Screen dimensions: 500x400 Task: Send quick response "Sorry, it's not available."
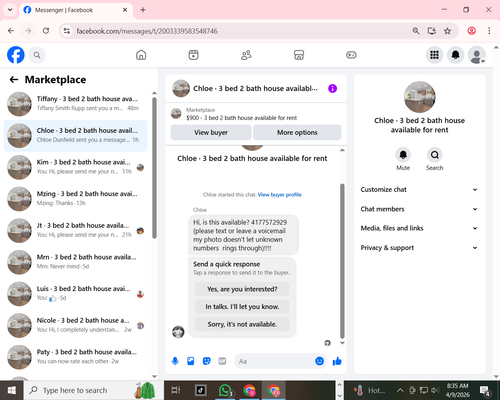[242, 324]
